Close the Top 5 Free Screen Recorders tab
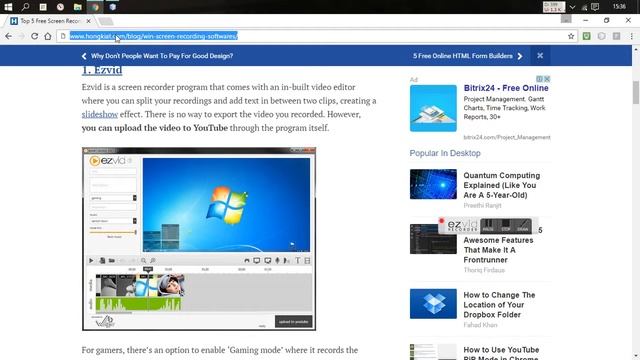Image resolution: width=640 pixels, height=360 pixels. click(89, 21)
